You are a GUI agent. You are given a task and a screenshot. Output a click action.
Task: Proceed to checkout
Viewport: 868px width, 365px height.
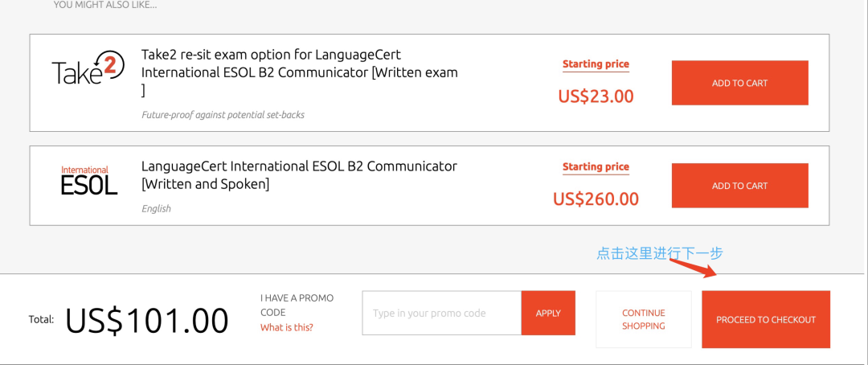(766, 320)
